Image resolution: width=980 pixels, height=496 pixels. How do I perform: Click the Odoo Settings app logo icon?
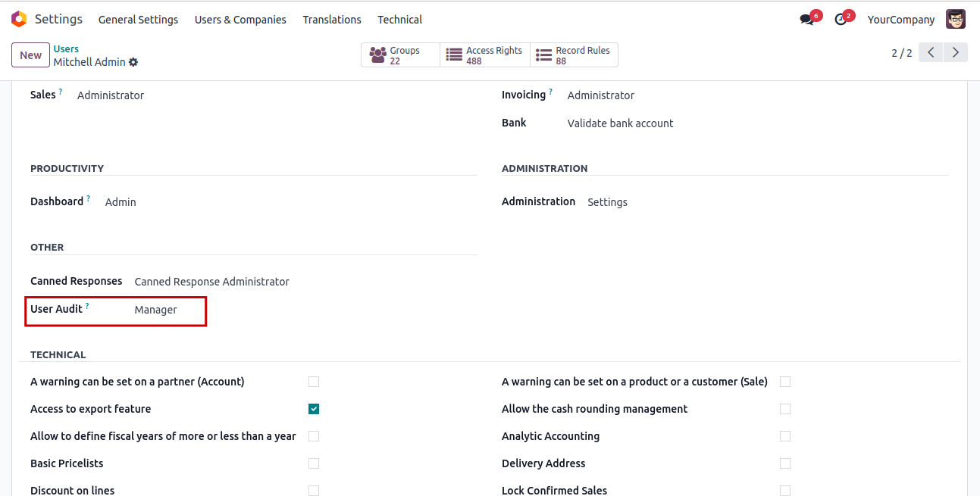point(19,19)
